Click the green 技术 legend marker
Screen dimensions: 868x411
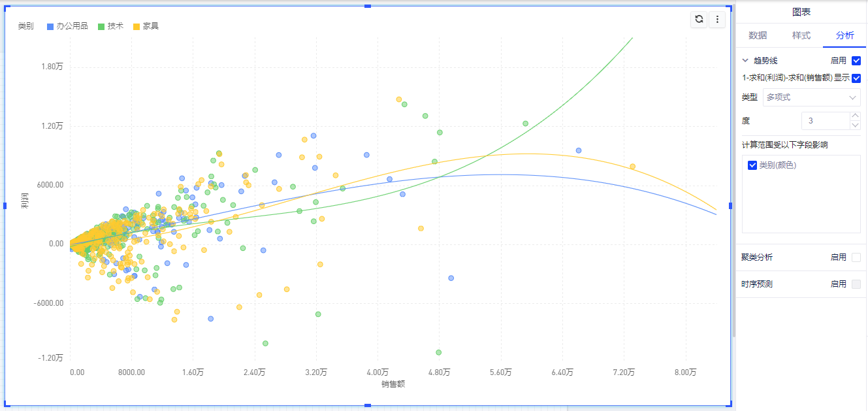tap(101, 26)
